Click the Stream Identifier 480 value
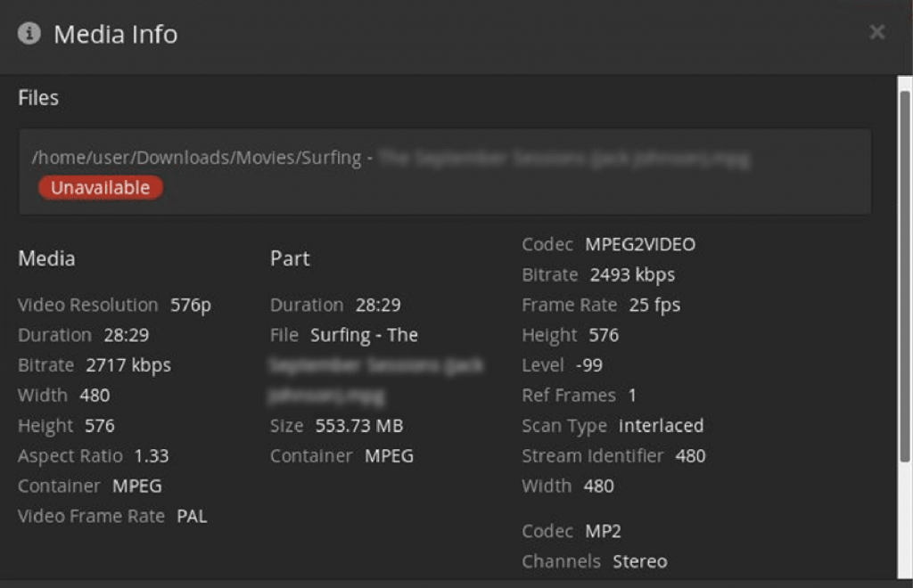Image resolution: width=913 pixels, height=588 pixels. tap(690, 456)
